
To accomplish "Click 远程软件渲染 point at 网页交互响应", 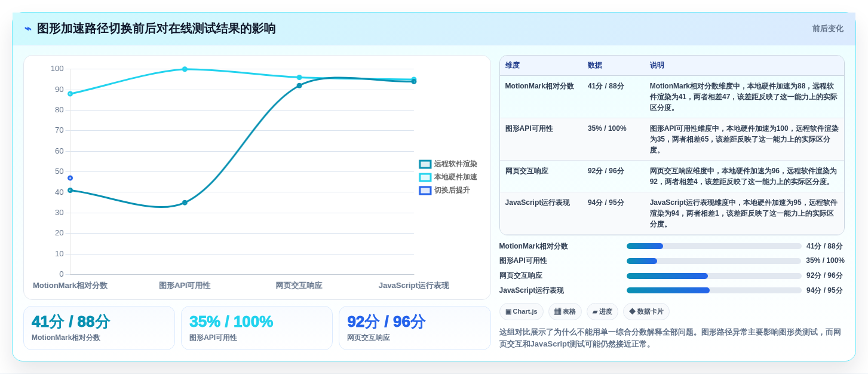I will click(299, 85).
